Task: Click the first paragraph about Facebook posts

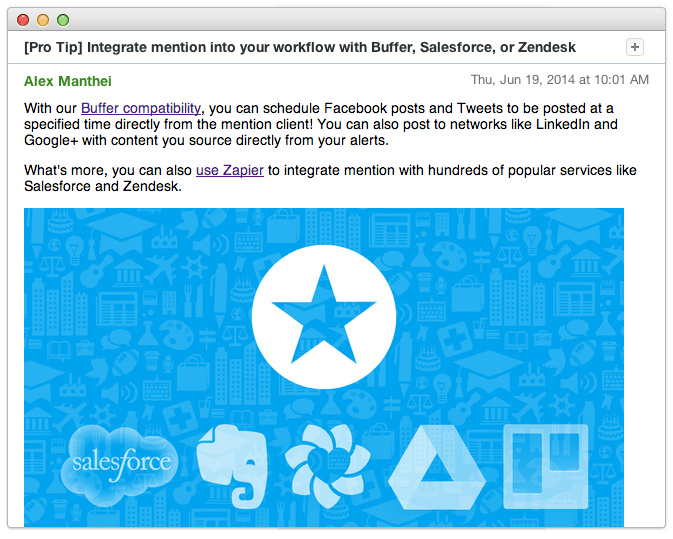Action: point(321,124)
